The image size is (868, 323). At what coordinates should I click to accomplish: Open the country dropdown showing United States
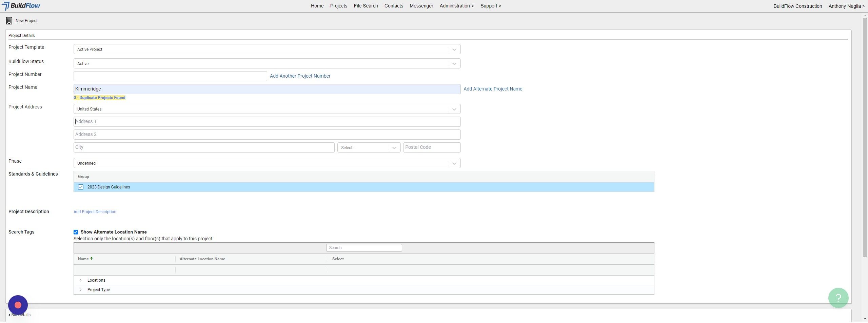(267, 109)
